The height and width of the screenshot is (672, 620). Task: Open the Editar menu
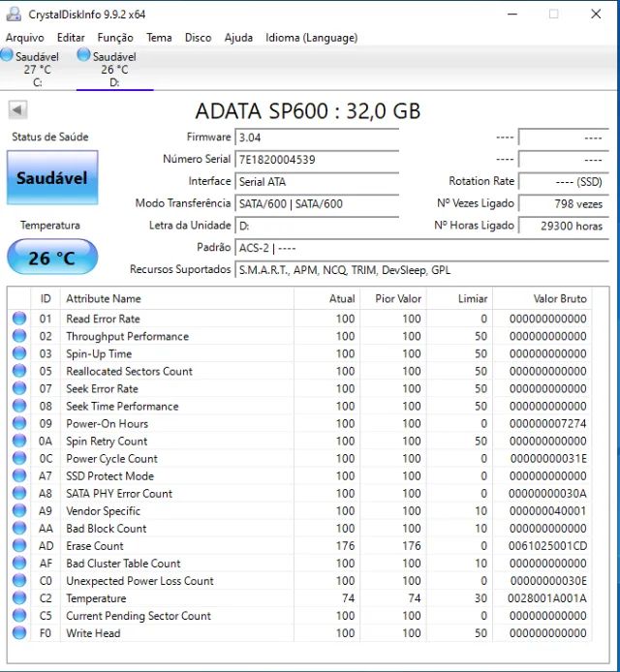click(x=71, y=38)
